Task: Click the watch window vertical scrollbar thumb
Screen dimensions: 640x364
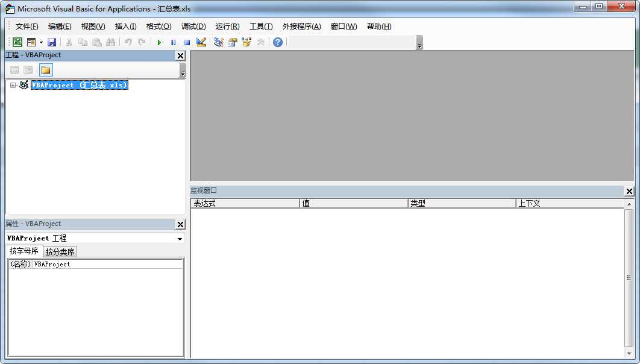Action: 629,278
